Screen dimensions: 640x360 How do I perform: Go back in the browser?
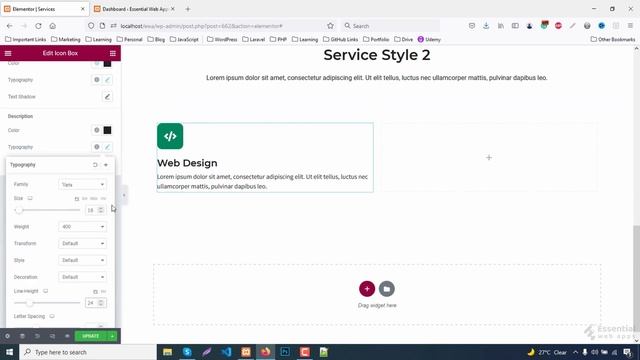[x=9, y=26]
